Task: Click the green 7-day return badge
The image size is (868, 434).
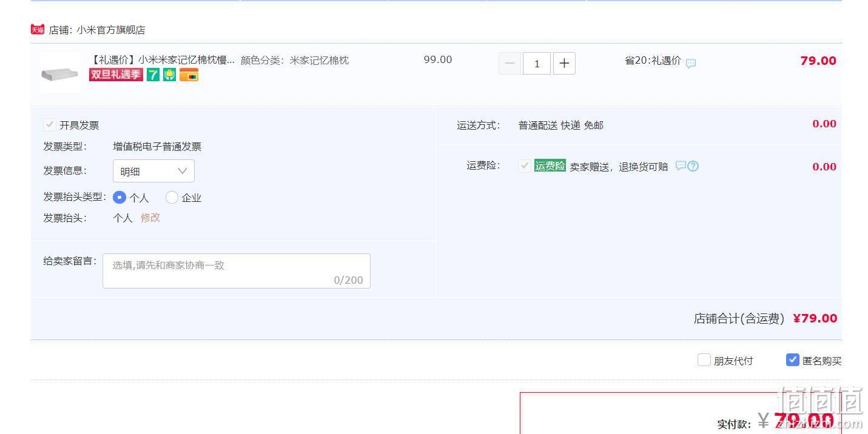Action: point(153,75)
